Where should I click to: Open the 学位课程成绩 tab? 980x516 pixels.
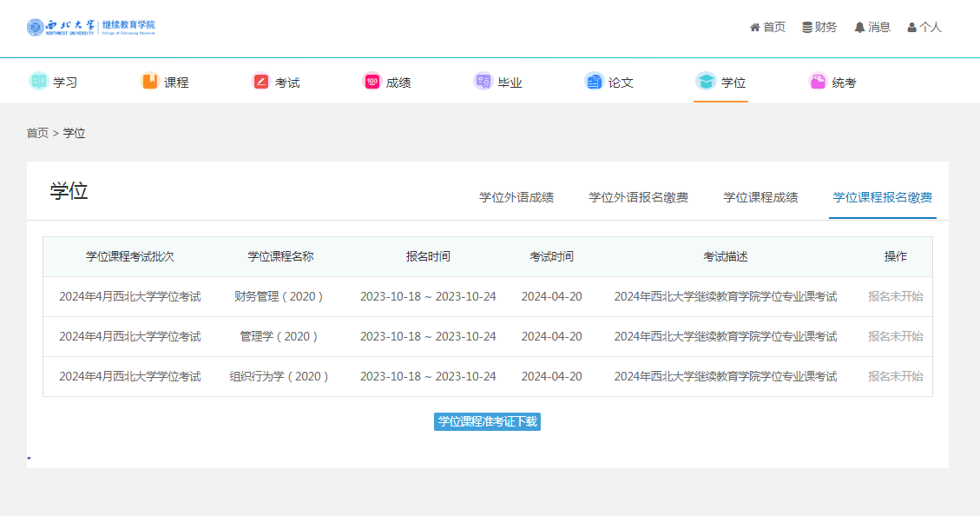(x=760, y=197)
